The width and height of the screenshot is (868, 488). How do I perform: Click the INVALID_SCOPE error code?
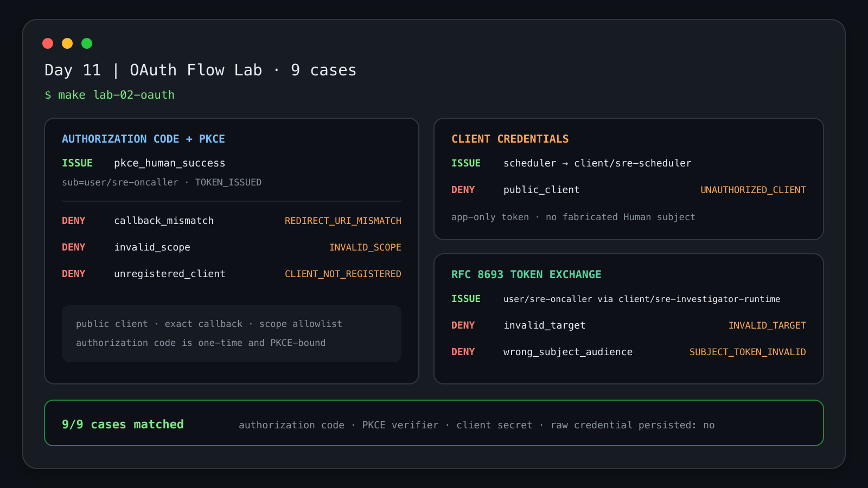365,247
